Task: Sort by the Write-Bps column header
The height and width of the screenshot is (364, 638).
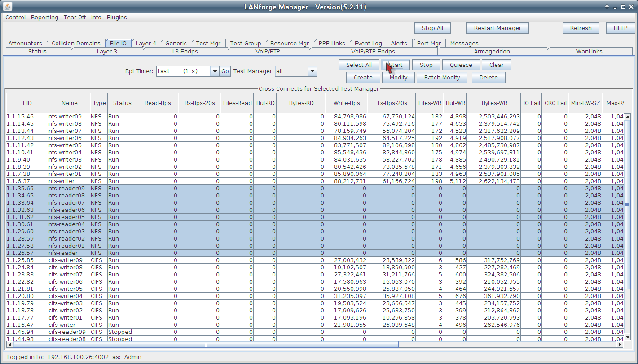Action: [346, 103]
